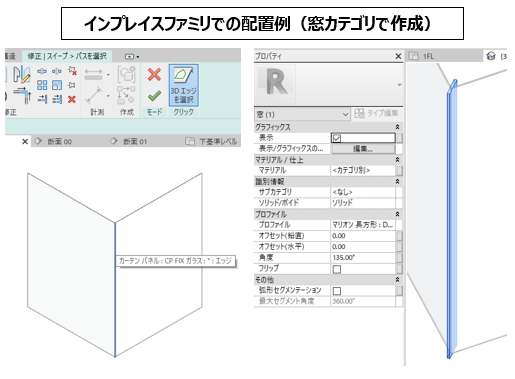Open the type selector dropdown arrow

tap(399, 85)
